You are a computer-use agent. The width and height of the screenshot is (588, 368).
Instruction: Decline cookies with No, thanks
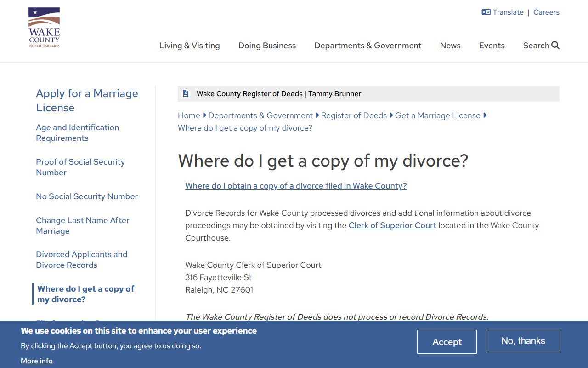[x=523, y=341]
